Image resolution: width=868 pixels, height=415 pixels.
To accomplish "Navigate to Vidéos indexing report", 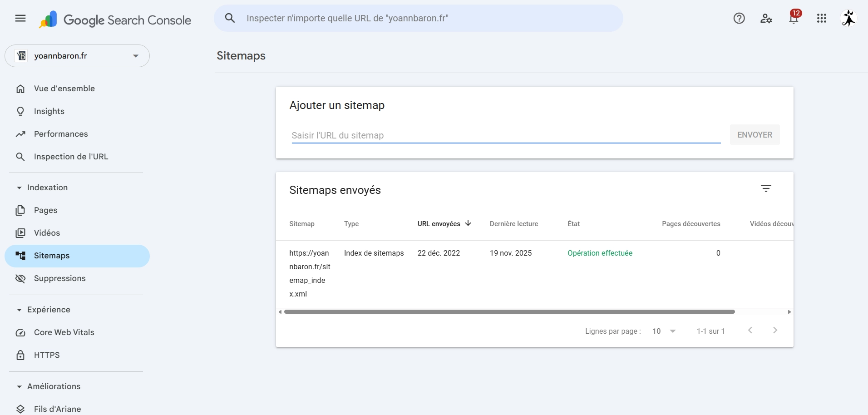I will point(77,233).
